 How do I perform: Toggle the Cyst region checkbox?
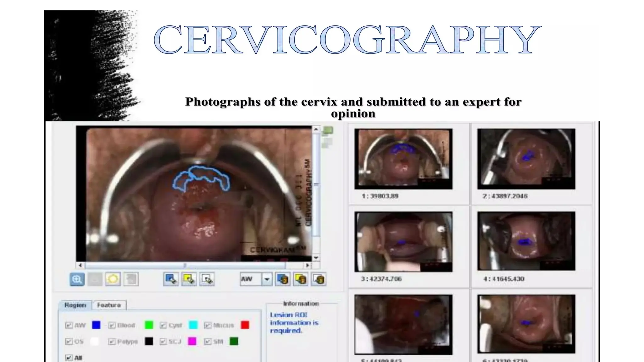point(163,325)
